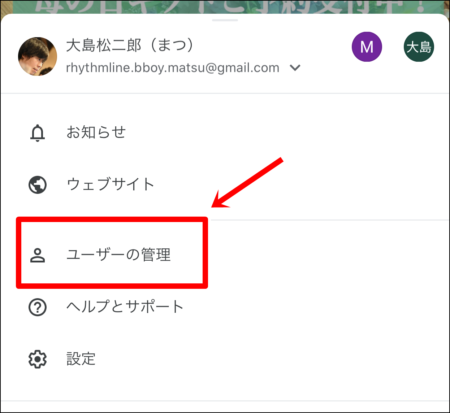
Task: Open ヘルプとサポート menu item
Action: 225,307
